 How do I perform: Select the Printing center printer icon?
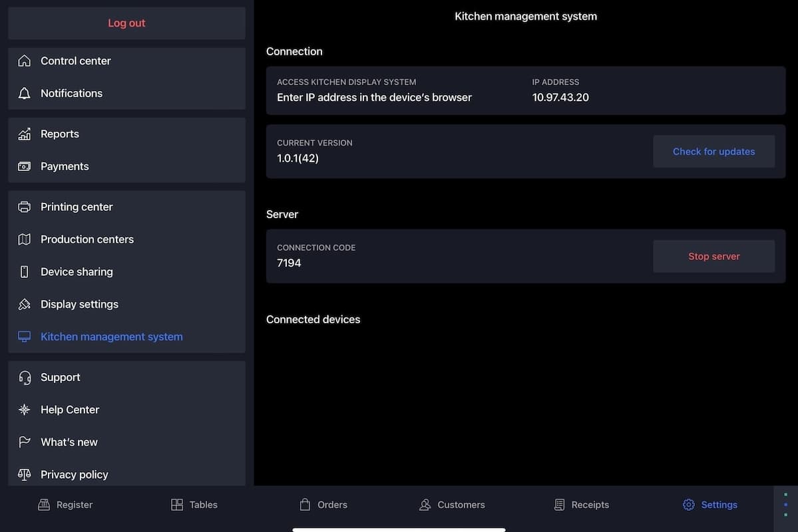(x=25, y=207)
